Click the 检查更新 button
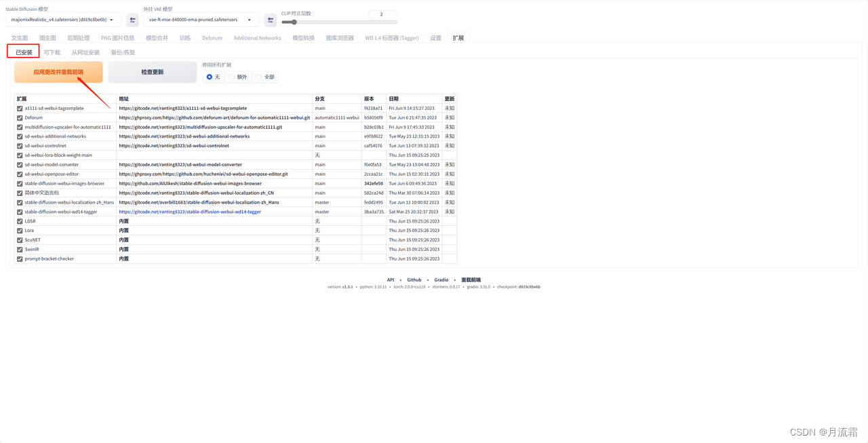868x443 pixels. 153,72
